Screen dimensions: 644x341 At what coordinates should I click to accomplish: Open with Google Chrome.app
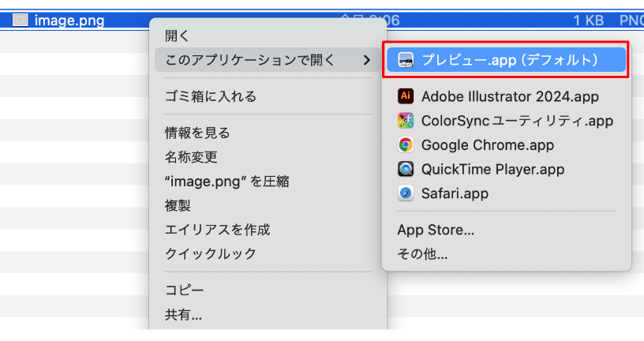(488, 145)
